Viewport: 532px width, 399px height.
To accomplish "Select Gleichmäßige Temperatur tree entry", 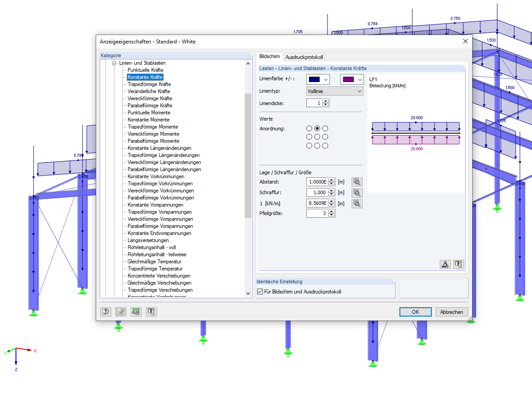I will click(155, 262).
